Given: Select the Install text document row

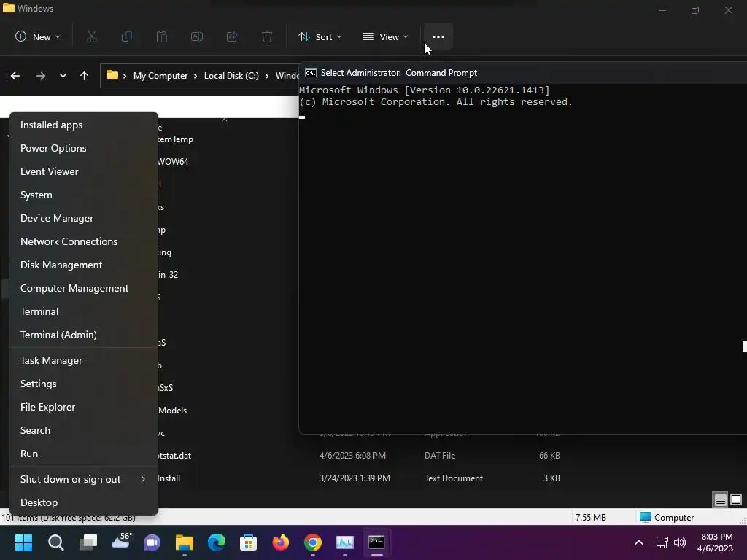Looking at the screenshot, I should click(x=359, y=478).
